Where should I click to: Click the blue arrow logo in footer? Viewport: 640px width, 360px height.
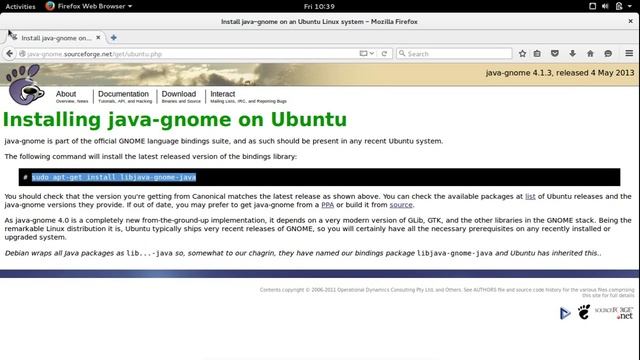(x=565, y=313)
